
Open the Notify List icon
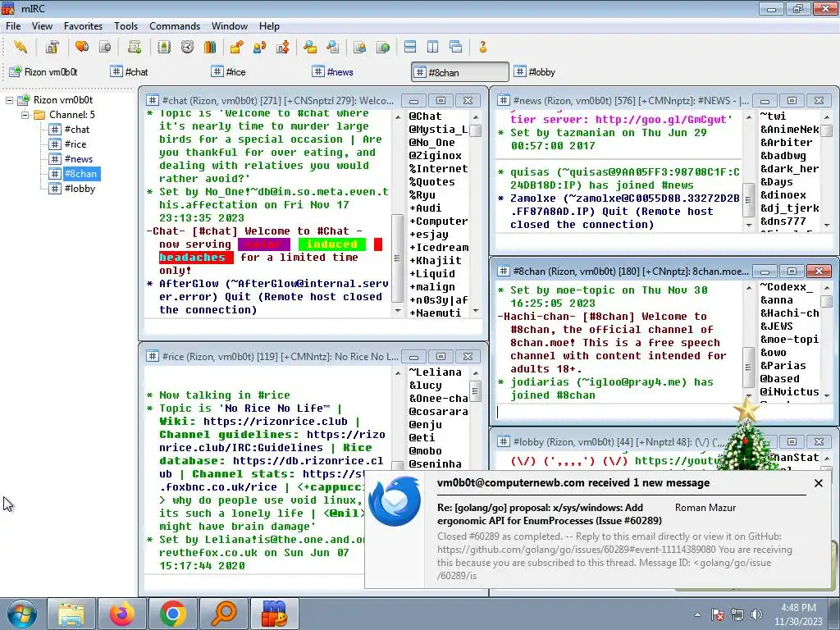359,47
